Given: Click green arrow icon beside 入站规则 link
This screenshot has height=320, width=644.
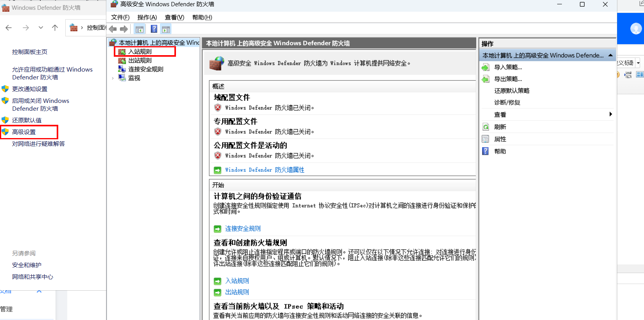Looking at the screenshot, I should (x=217, y=281).
